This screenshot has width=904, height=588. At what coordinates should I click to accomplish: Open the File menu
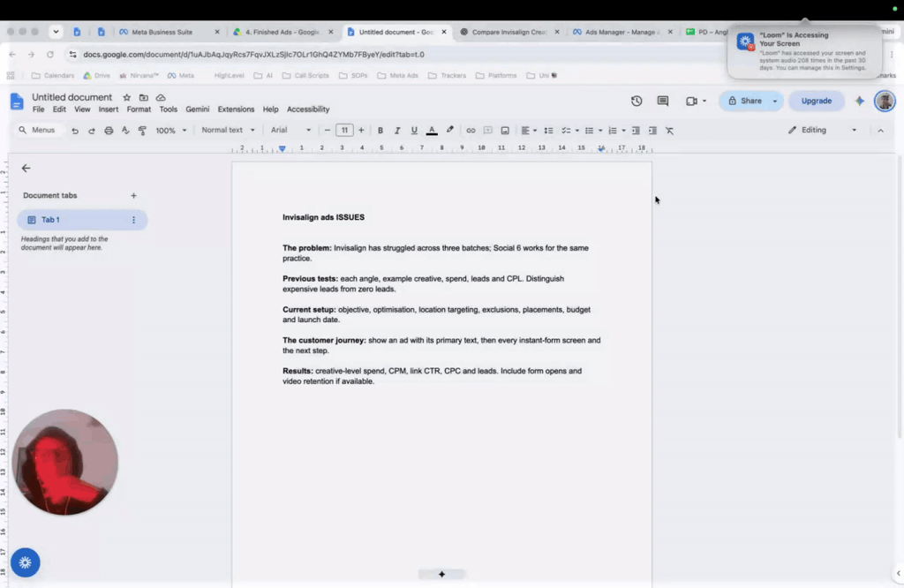point(39,109)
